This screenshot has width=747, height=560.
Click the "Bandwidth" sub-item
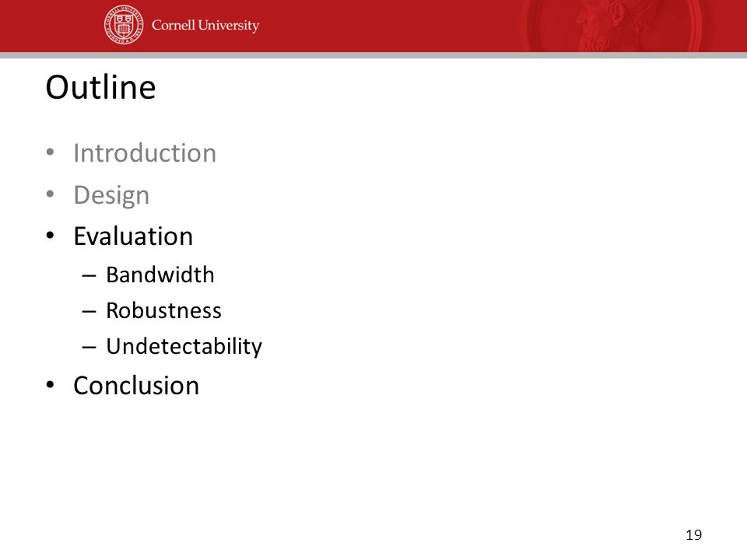(x=160, y=275)
